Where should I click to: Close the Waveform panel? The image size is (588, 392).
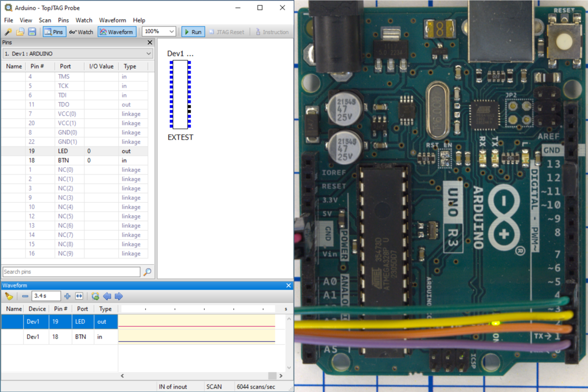pos(289,285)
